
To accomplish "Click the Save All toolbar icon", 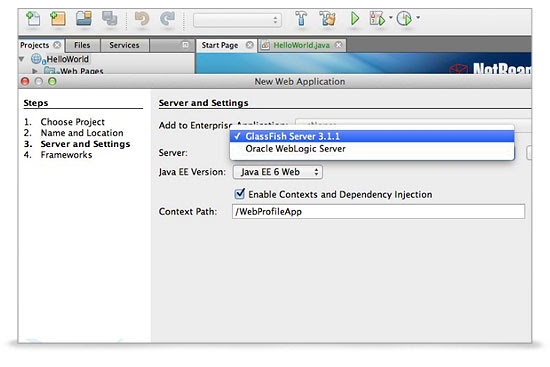I will (x=109, y=18).
